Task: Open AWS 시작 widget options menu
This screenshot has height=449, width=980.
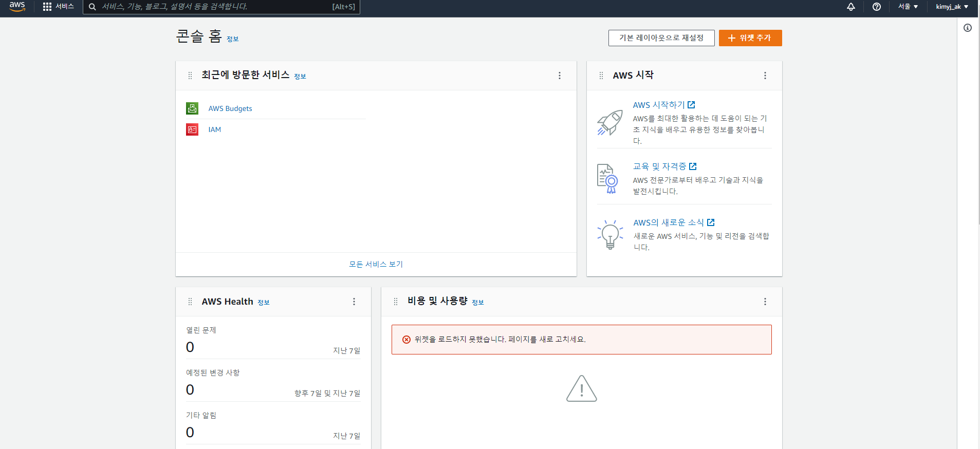Action: pos(765,76)
